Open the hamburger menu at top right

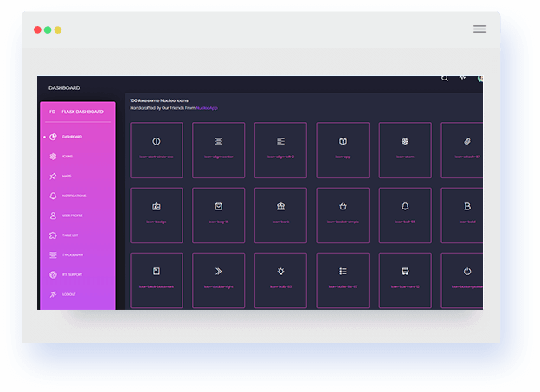click(479, 29)
